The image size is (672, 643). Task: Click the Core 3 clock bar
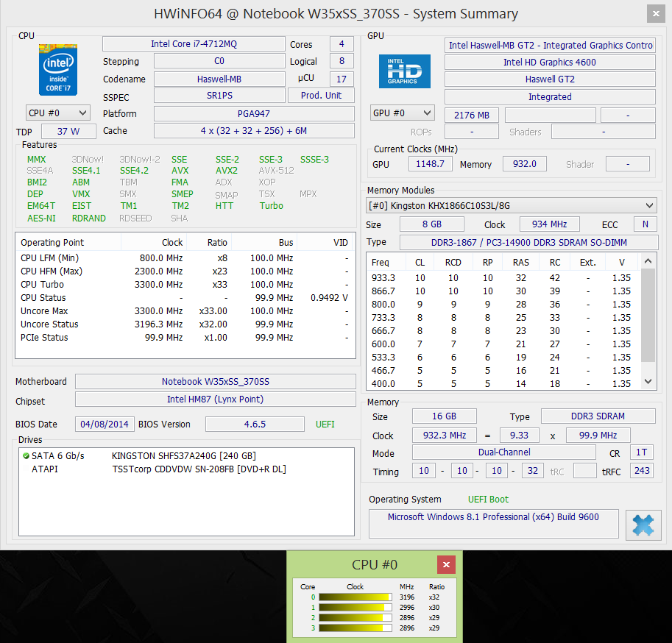click(x=356, y=628)
